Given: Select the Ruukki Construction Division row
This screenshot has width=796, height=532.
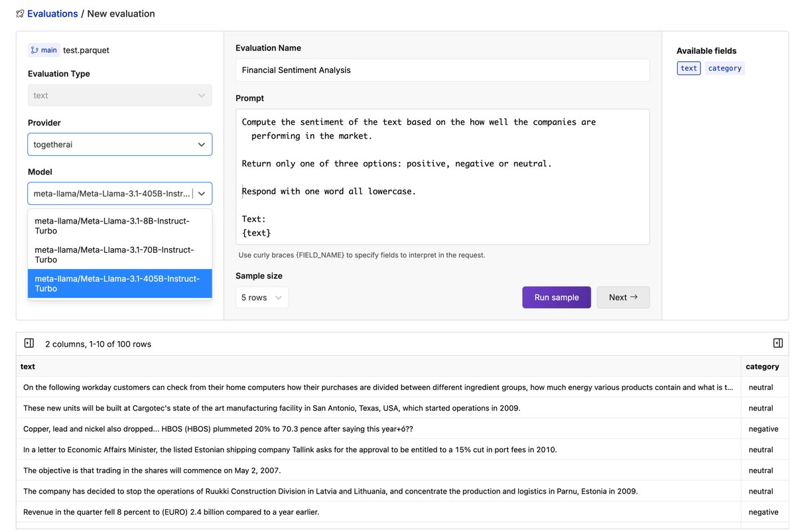Looking at the screenshot, I should [x=402, y=492].
